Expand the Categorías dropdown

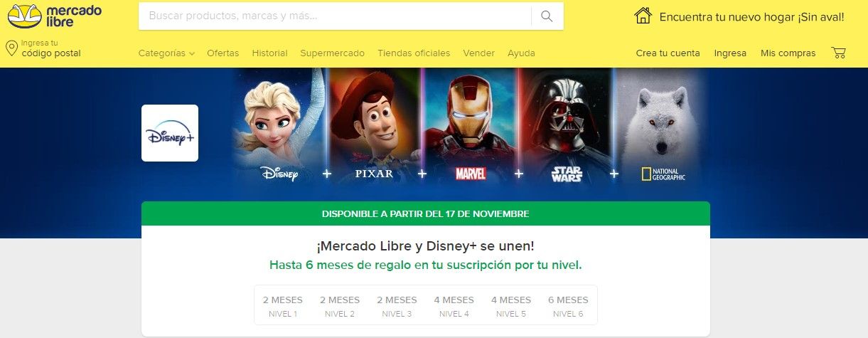click(x=166, y=53)
